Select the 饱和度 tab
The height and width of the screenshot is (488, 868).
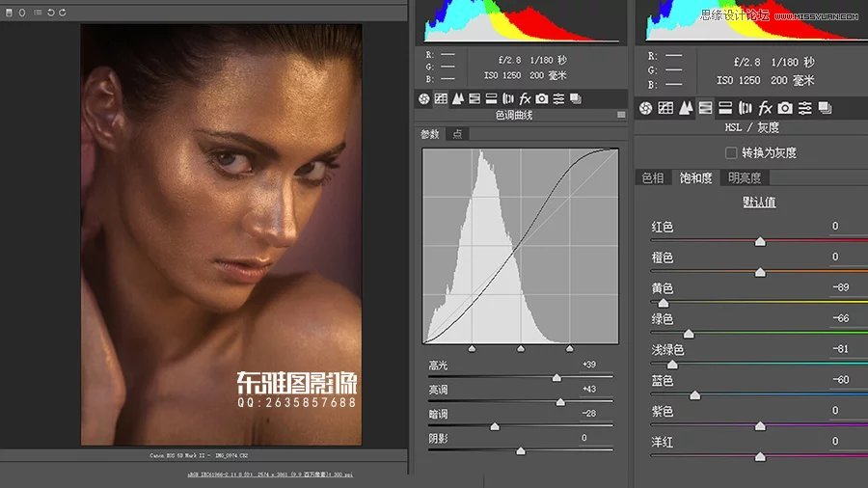coord(695,177)
